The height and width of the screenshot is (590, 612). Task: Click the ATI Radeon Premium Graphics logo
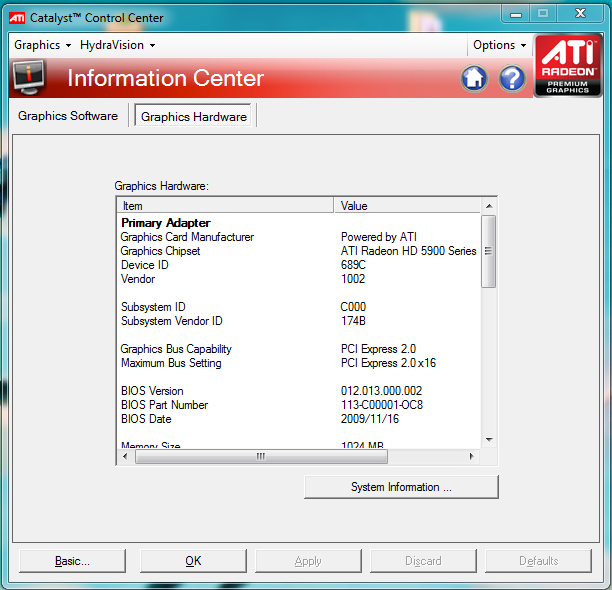coord(568,66)
